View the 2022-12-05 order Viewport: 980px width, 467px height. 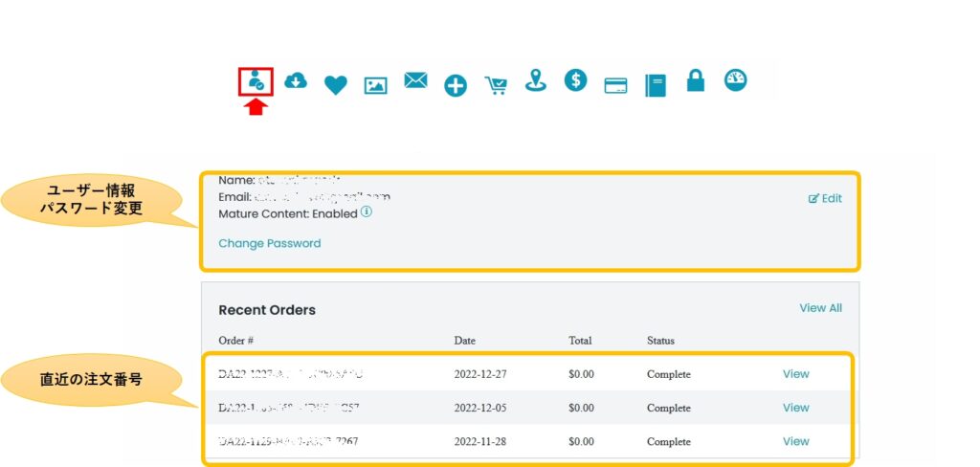(795, 408)
